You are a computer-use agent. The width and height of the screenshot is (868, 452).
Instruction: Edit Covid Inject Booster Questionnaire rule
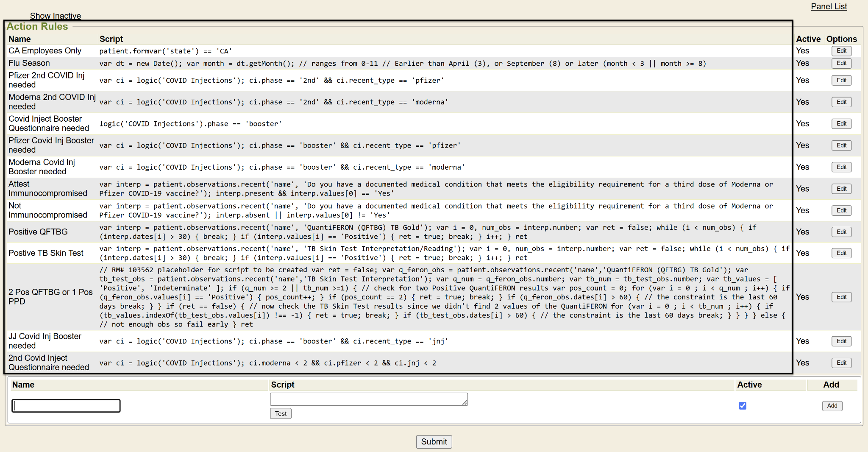click(x=841, y=123)
